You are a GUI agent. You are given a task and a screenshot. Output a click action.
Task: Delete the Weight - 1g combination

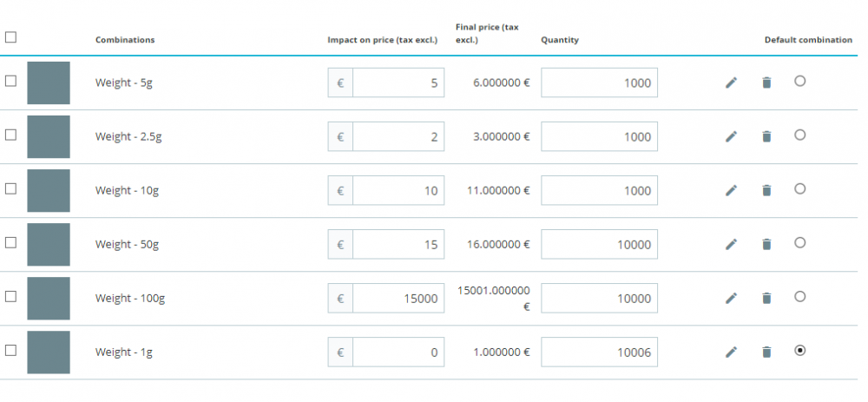pyautogui.click(x=766, y=352)
